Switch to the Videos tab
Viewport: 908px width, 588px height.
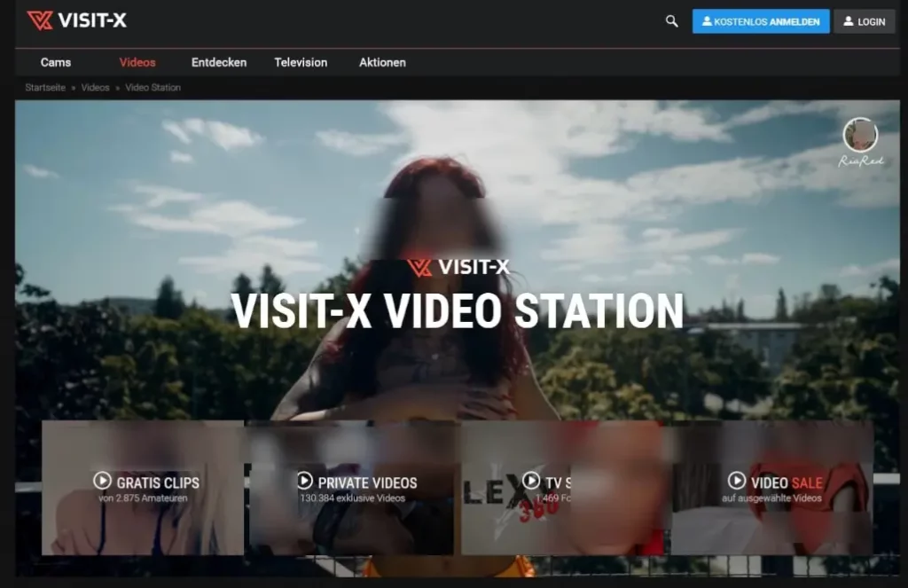pyautogui.click(x=137, y=62)
